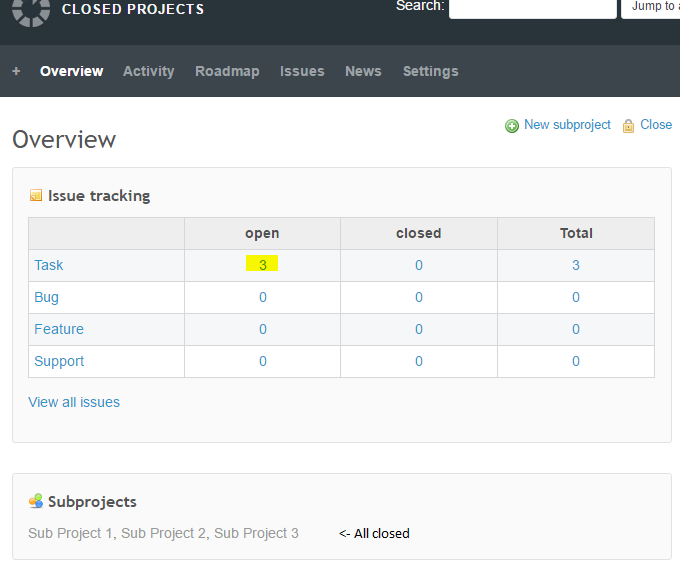Open the highlighted open Task count 3
This screenshot has width=680, height=573.
click(x=263, y=265)
